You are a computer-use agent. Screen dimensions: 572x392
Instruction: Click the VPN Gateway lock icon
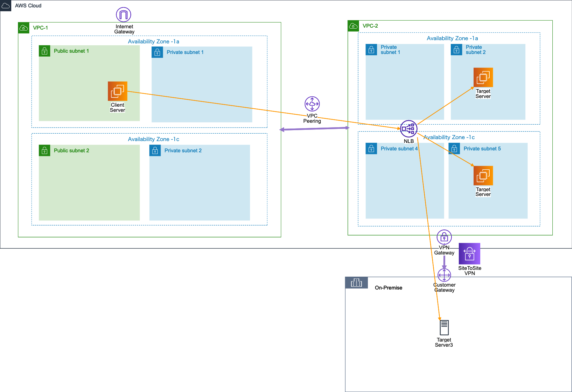[444, 237]
